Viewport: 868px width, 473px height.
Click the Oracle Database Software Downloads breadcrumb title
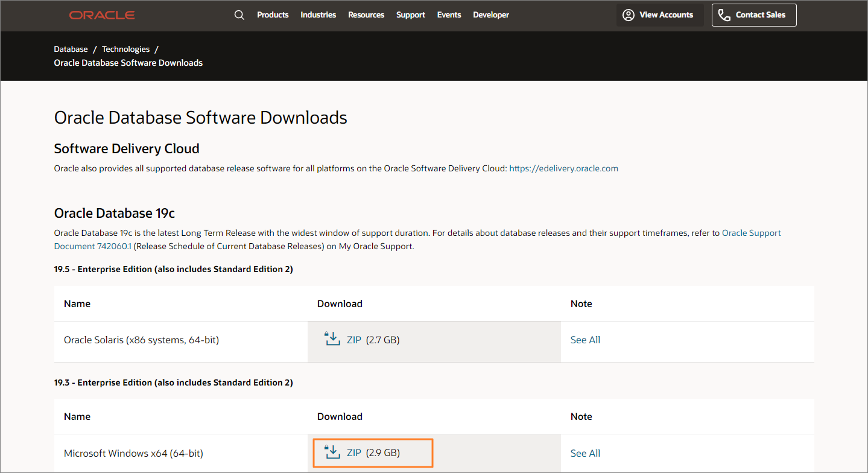[128, 63]
